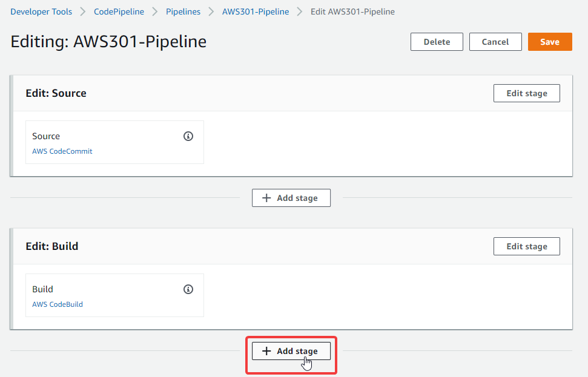Edit stage for the Source stage
This screenshot has height=377, width=588.
(527, 93)
